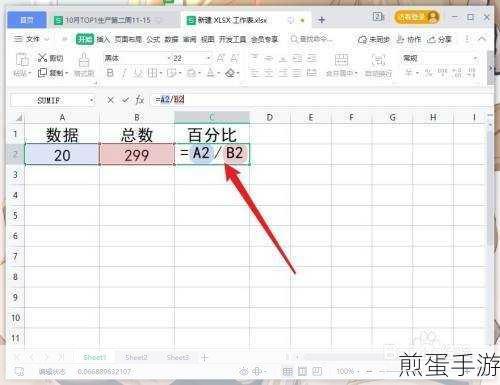
Task: Select the Format Painter brush
Action: click(x=84, y=60)
